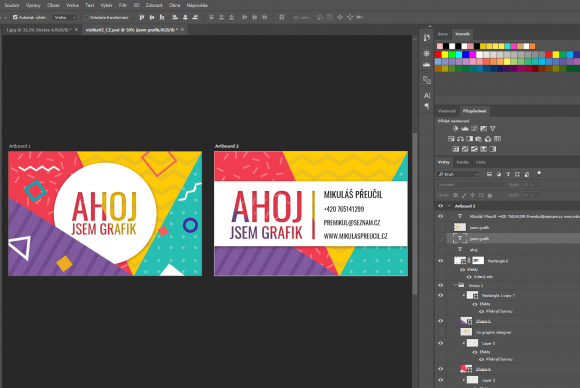
Task: Close the vizitkaV2_CZ.psd document tab
Action: pyautogui.click(x=182, y=30)
